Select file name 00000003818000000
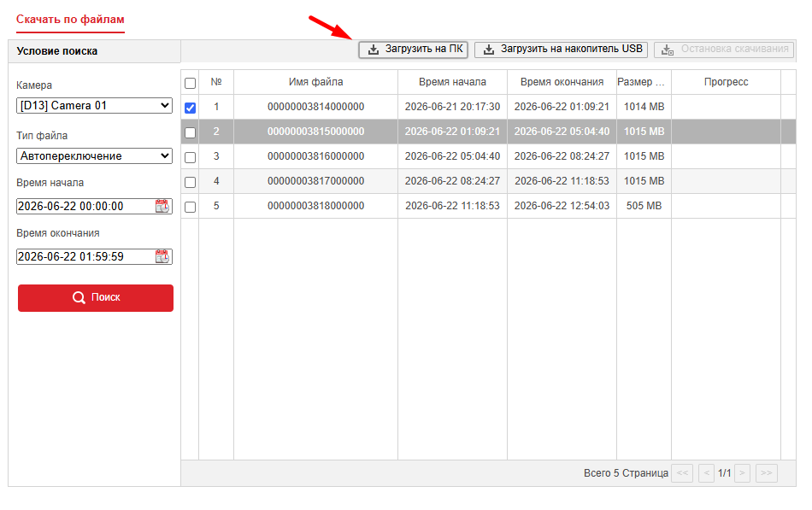 click(x=316, y=206)
